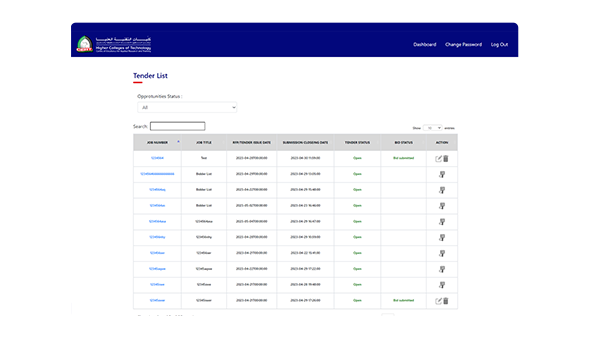Open the Change Password page

pos(464,44)
